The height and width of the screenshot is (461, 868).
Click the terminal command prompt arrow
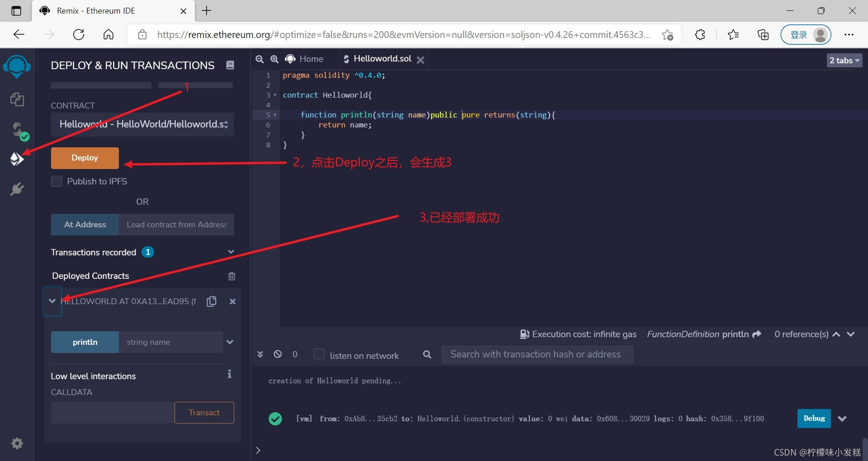coord(258,450)
